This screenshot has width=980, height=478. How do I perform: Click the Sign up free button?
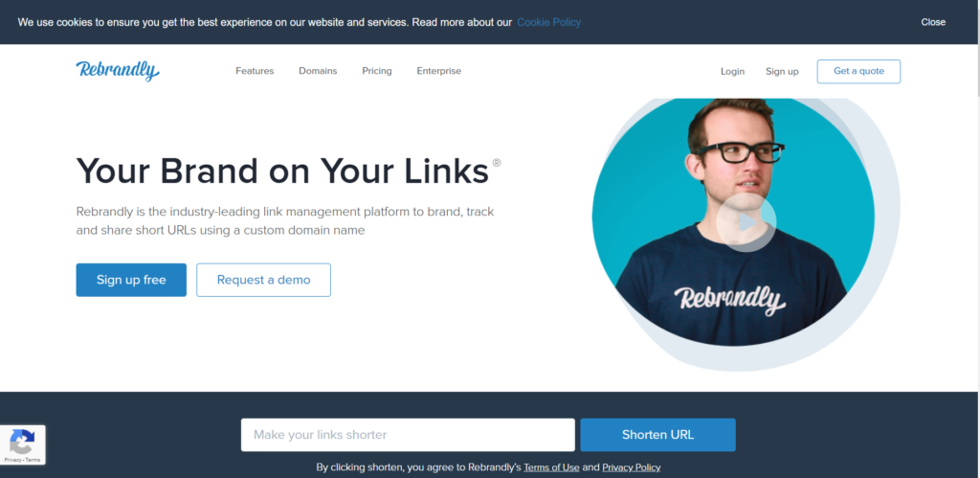131,280
